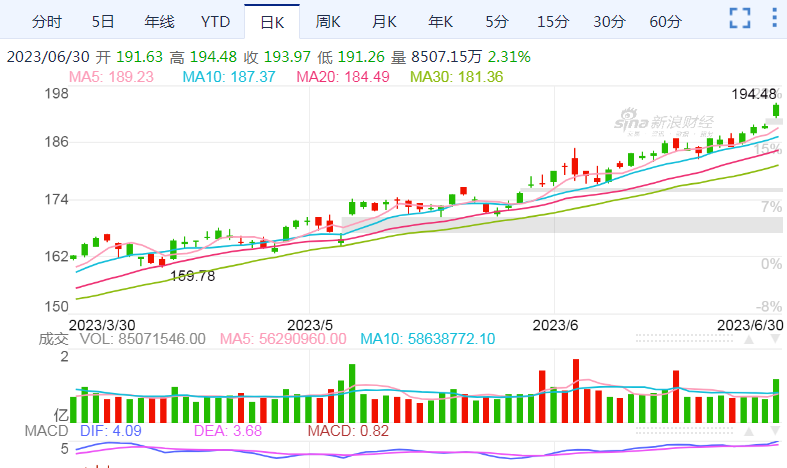The height and width of the screenshot is (468, 787).
Task: Click the 成交 volume indicator label
Action: (x=54, y=339)
